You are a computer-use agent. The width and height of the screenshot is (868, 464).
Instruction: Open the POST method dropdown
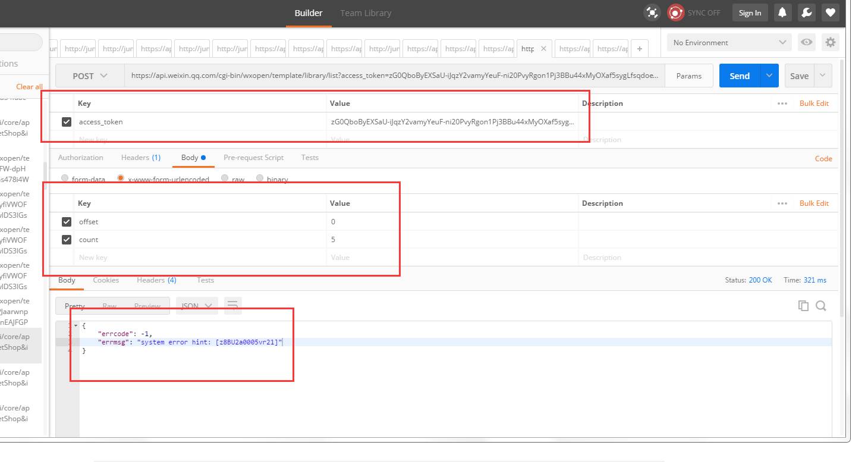[90, 76]
